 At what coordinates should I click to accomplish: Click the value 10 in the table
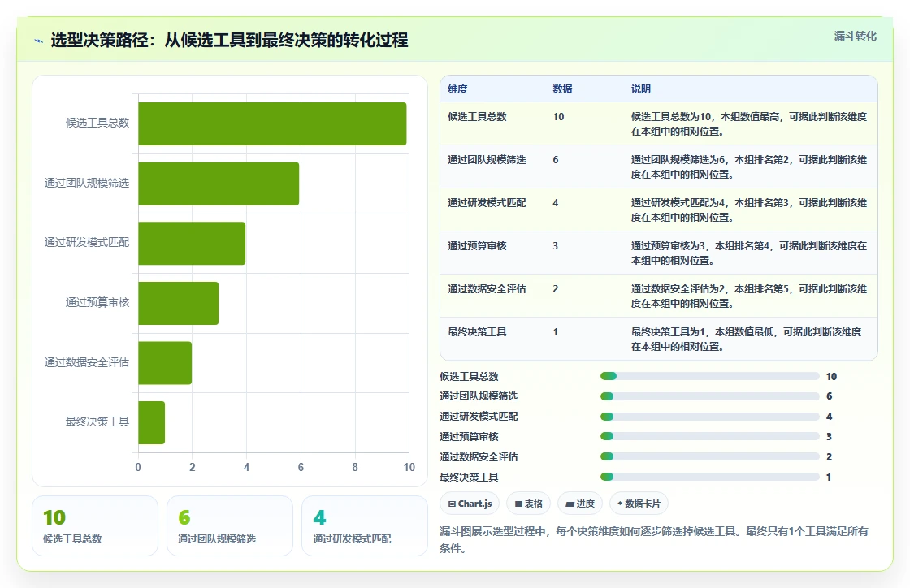558,117
